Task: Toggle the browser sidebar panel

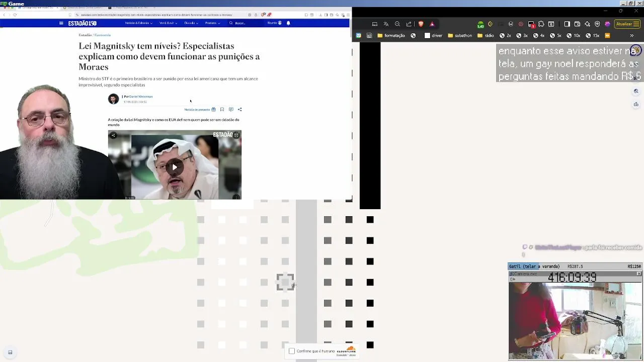Action: [x=567, y=24]
